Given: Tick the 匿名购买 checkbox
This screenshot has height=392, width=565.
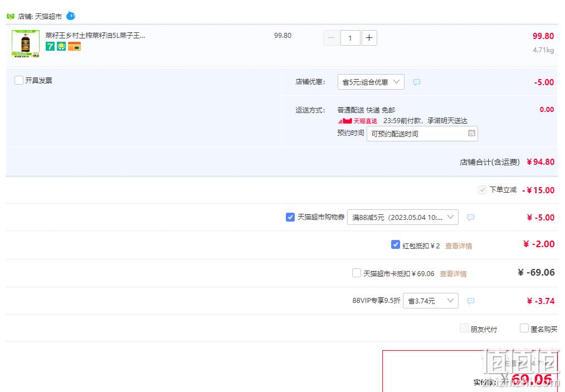Looking at the screenshot, I should pyautogui.click(x=524, y=328).
